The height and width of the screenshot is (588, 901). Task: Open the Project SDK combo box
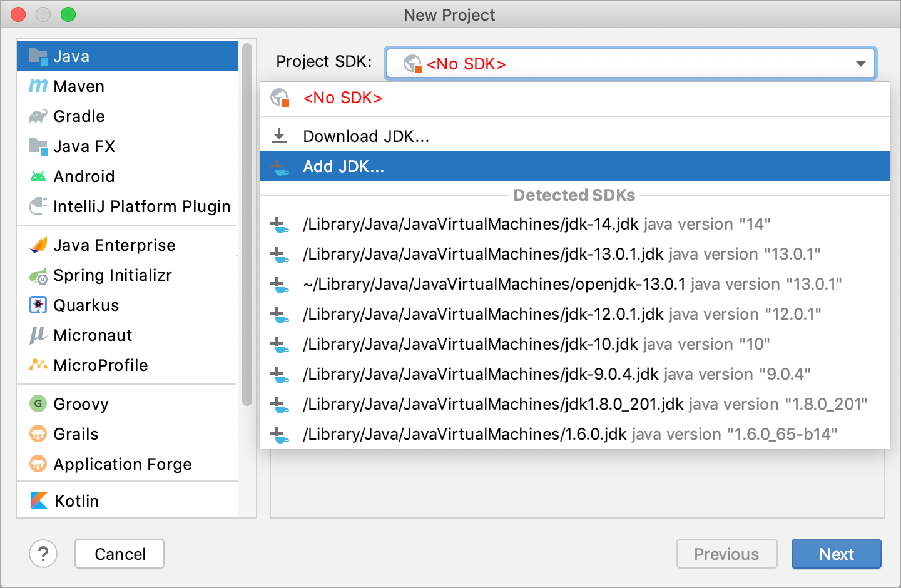(631, 63)
